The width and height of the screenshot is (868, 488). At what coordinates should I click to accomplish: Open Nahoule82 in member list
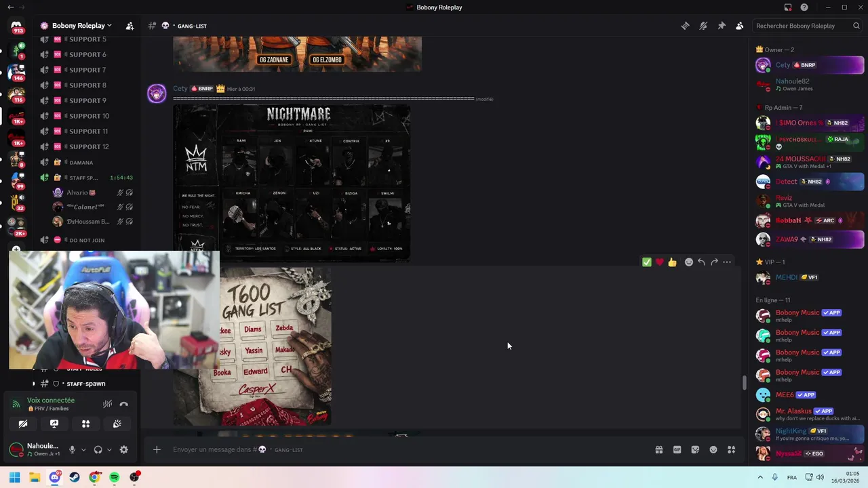(x=810, y=85)
